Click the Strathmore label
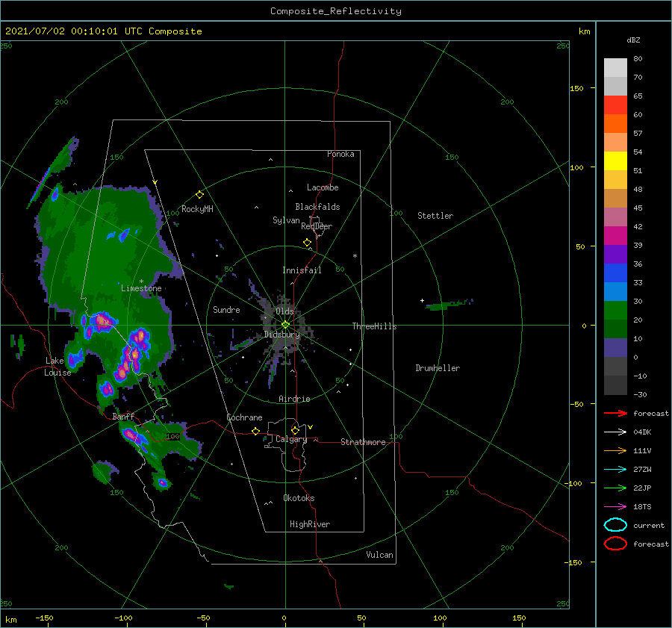 tap(363, 442)
